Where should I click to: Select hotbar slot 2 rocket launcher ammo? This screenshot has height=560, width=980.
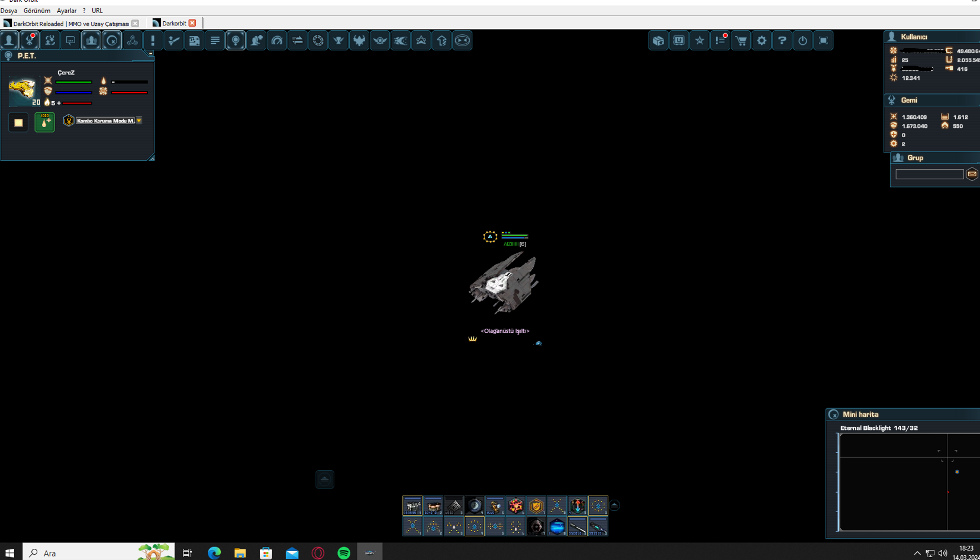point(433,506)
